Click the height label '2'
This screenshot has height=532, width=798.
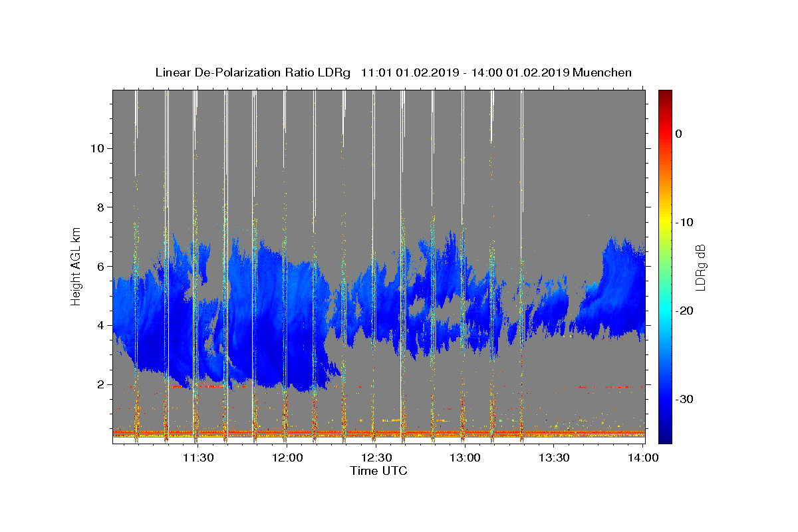click(99, 384)
